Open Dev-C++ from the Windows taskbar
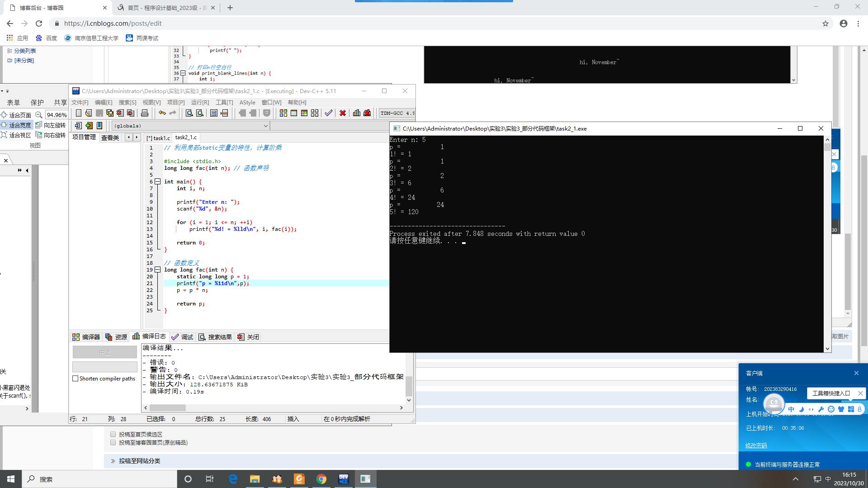The height and width of the screenshot is (488, 868). [x=344, y=479]
